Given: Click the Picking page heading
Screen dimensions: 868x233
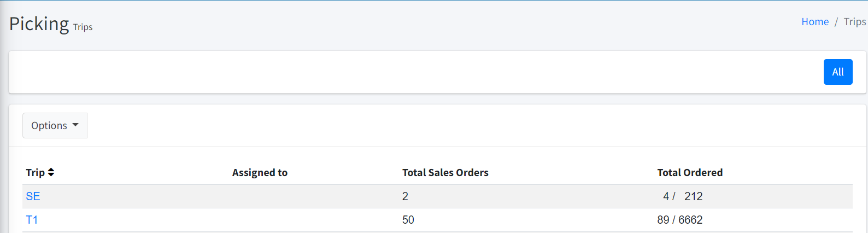Looking at the screenshot, I should point(39,24).
